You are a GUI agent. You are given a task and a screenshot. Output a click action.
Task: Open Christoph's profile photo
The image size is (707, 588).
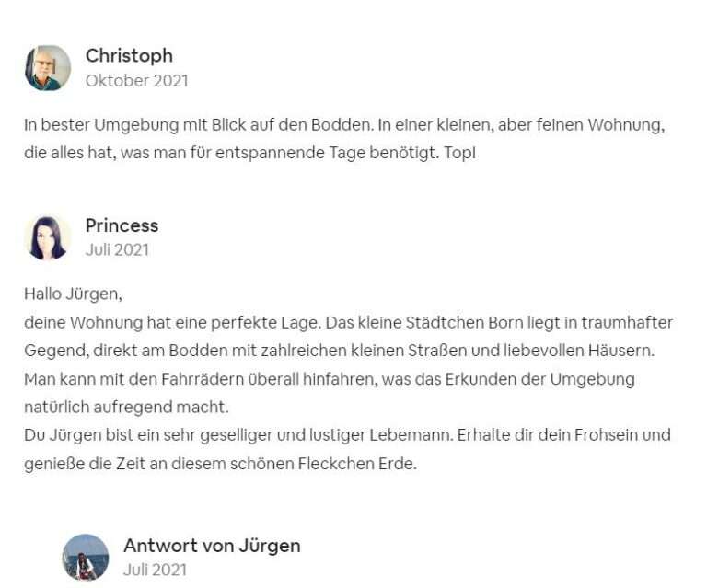click(x=48, y=67)
